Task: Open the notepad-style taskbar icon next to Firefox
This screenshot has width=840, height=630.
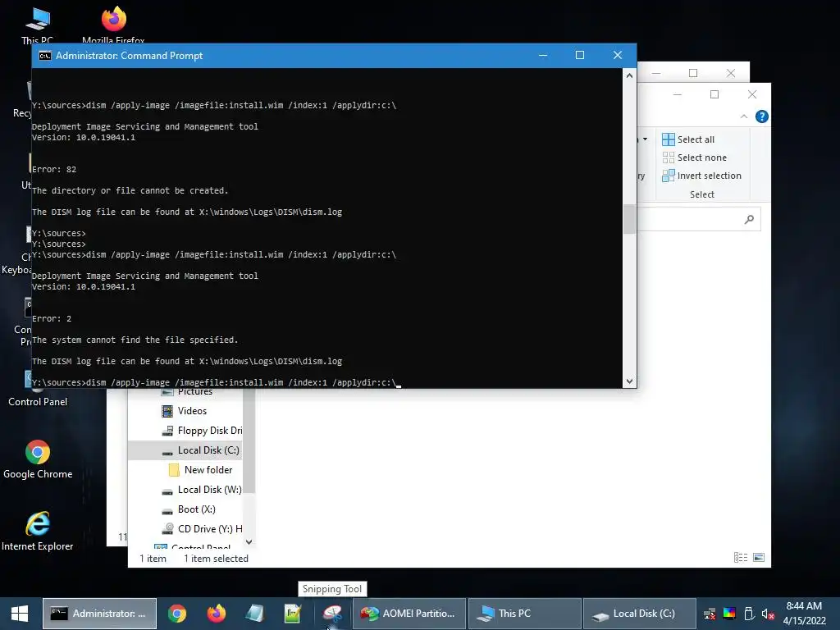Action: point(255,614)
